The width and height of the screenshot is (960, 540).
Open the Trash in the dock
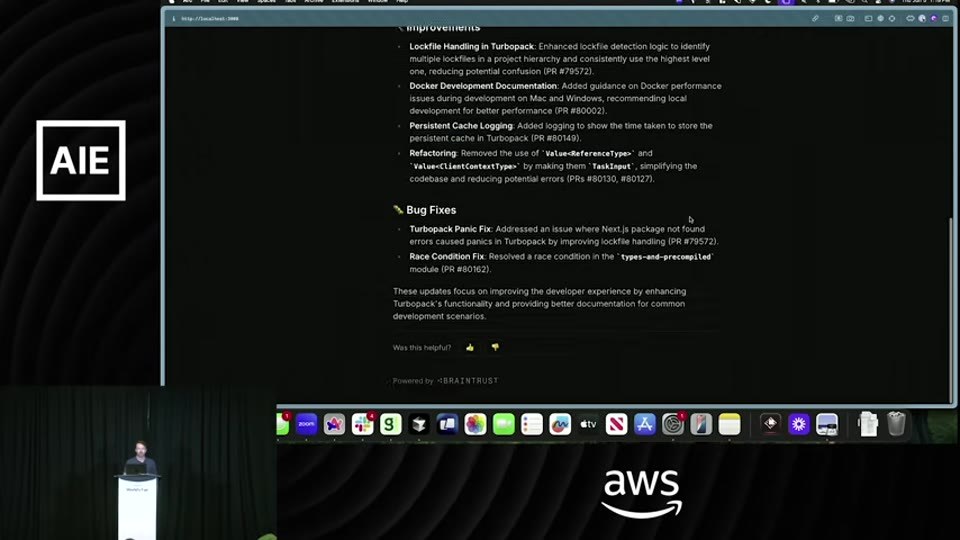pyautogui.click(x=896, y=424)
